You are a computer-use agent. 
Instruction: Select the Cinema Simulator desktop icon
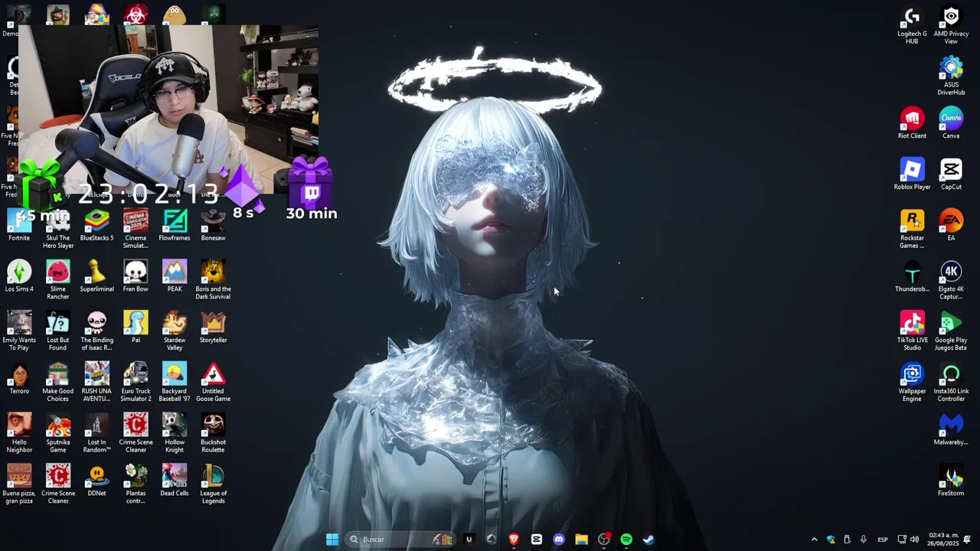click(x=136, y=229)
